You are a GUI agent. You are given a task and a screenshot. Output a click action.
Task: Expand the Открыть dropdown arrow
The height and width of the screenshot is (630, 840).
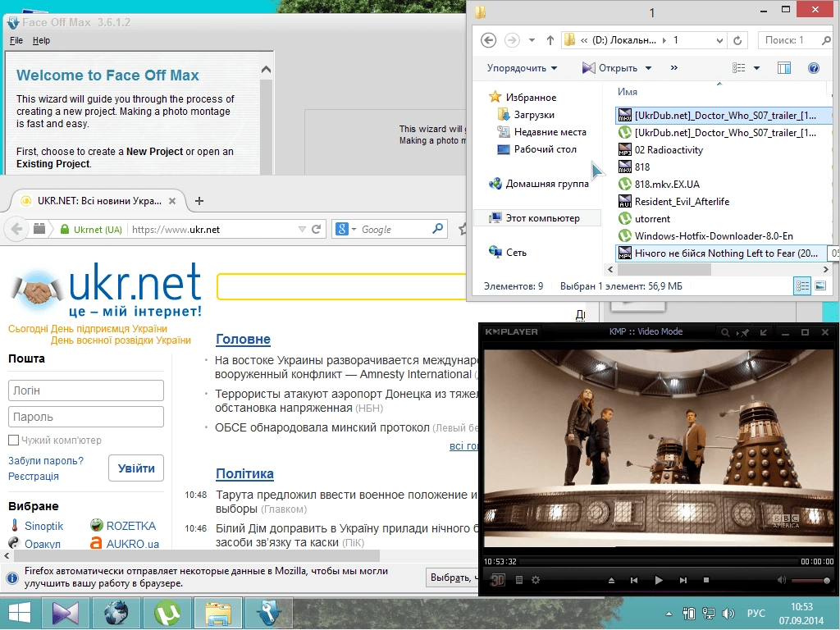[648, 68]
